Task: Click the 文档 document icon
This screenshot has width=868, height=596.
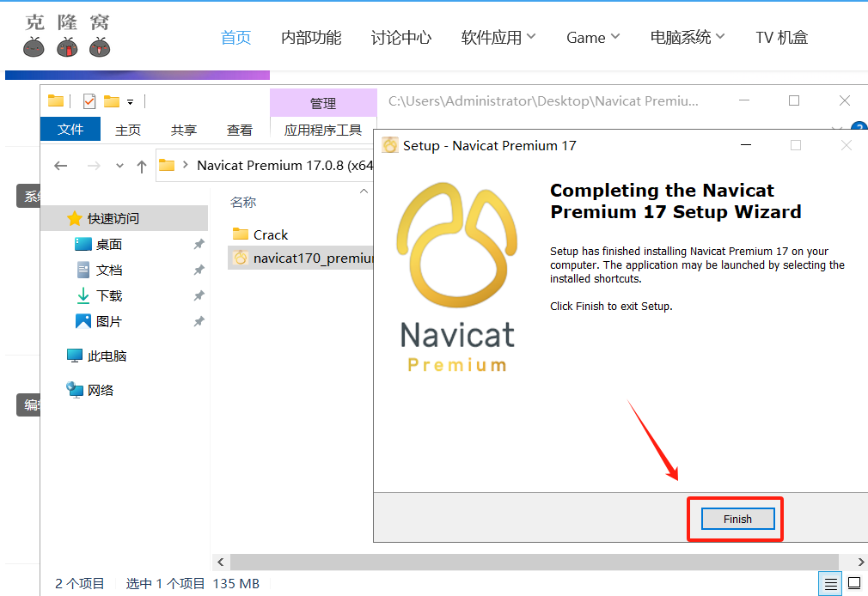Action: [83, 270]
